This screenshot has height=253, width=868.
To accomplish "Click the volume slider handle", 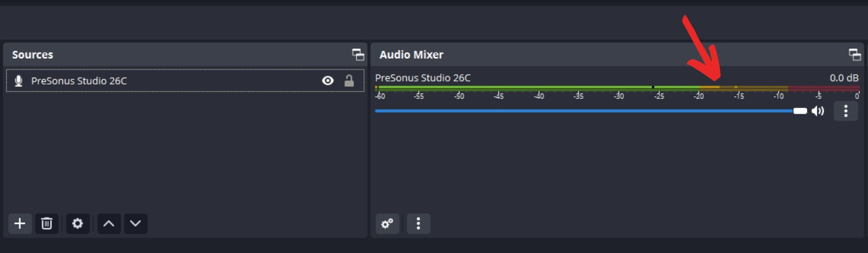I will click(800, 111).
